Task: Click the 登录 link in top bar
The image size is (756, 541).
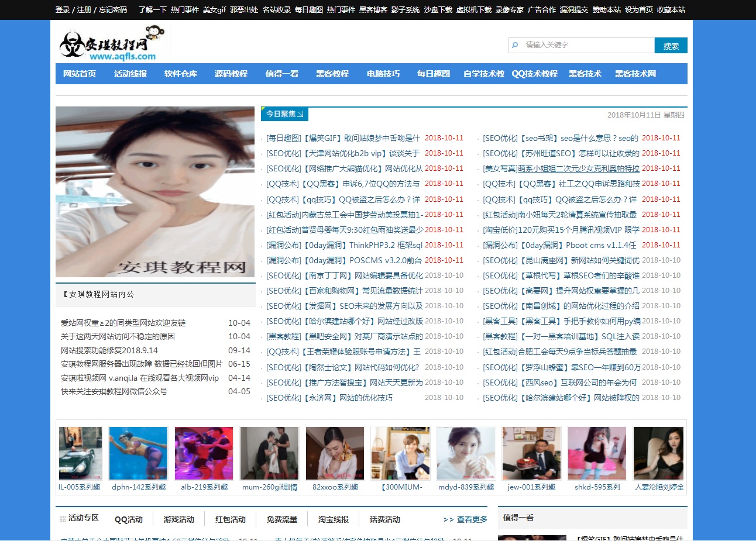Action: [x=62, y=10]
